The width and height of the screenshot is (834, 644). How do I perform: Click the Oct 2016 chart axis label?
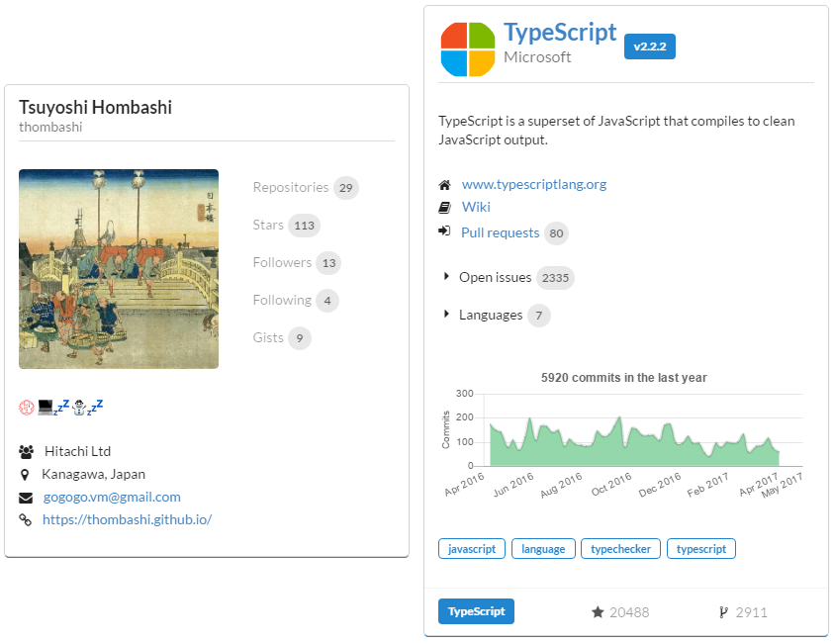(611, 484)
